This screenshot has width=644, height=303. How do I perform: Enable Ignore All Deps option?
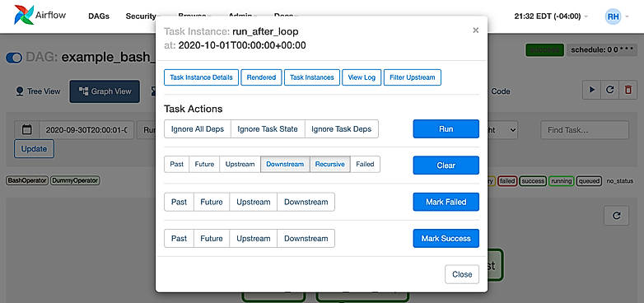(x=198, y=129)
